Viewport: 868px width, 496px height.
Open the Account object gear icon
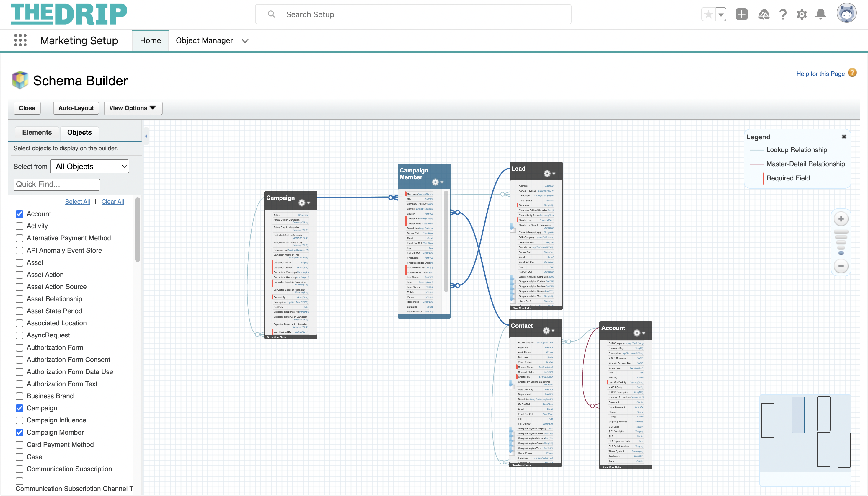coord(638,333)
